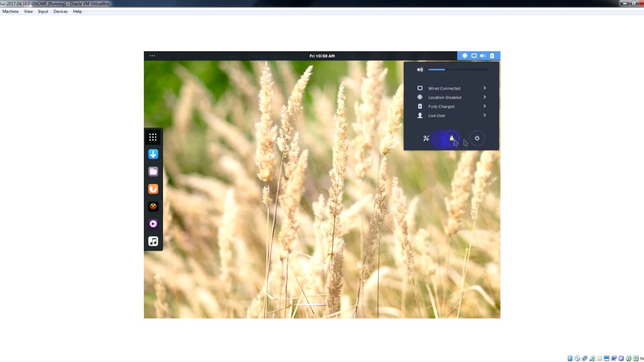Open the three-dots activities menu at top-left
Image resolution: width=644 pixels, height=362 pixels.
[x=152, y=56]
